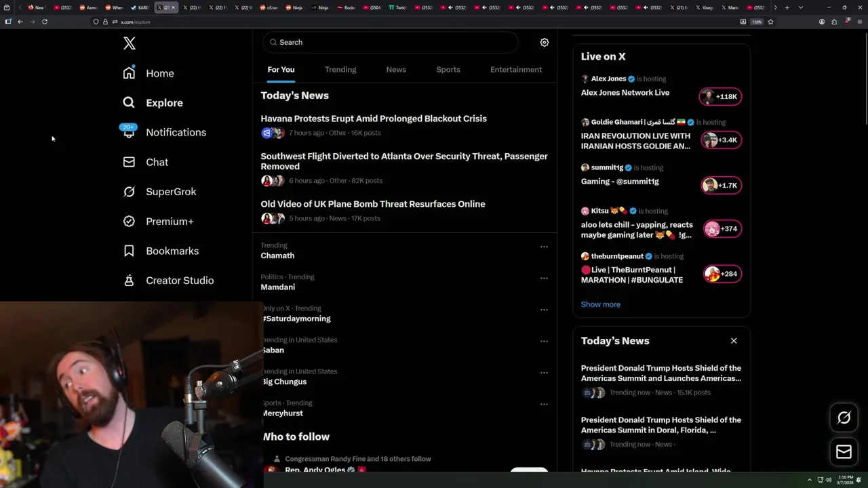Image resolution: width=868 pixels, height=488 pixels.
Task: Open the browser Extensions puzzle icon
Action: pyautogui.click(x=834, y=22)
